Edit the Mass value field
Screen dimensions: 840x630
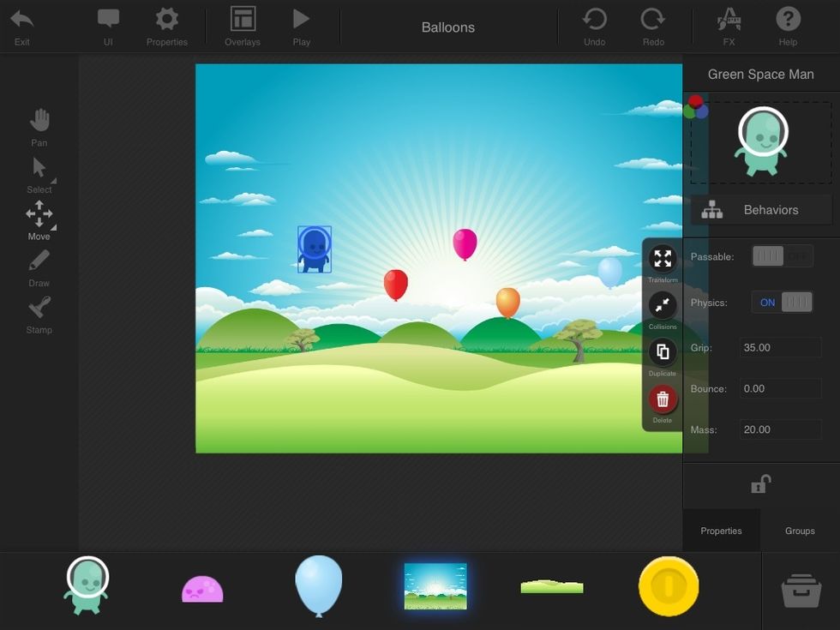point(780,429)
